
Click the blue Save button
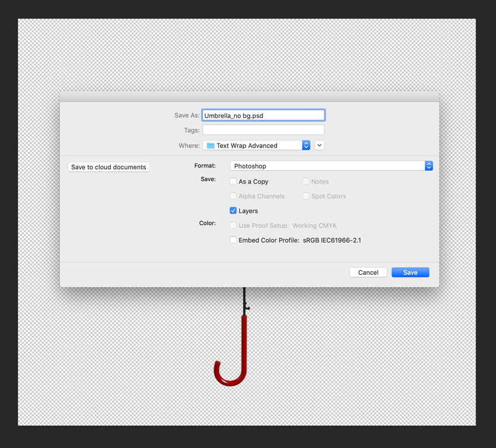(x=410, y=272)
